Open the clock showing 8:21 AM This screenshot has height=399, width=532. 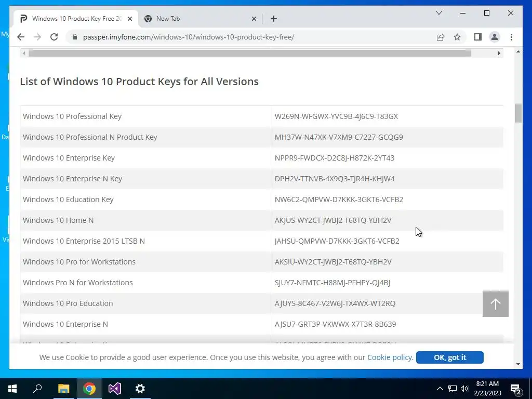[487, 389]
